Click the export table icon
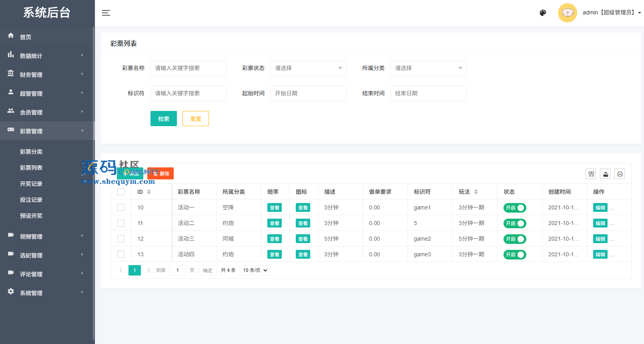This screenshot has width=644, height=344. pyautogui.click(x=605, y=174)
